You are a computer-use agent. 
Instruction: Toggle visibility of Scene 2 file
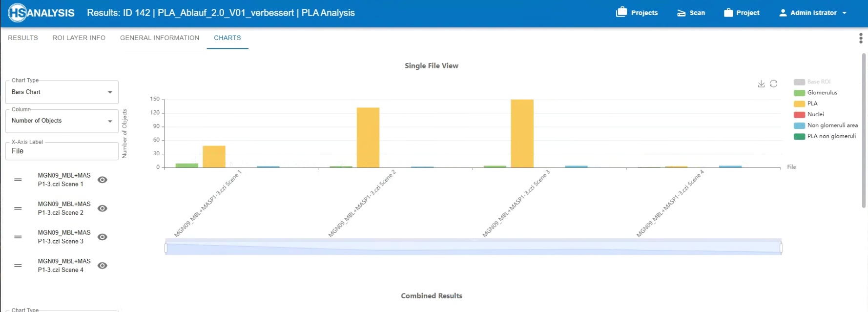pos(103,208)
